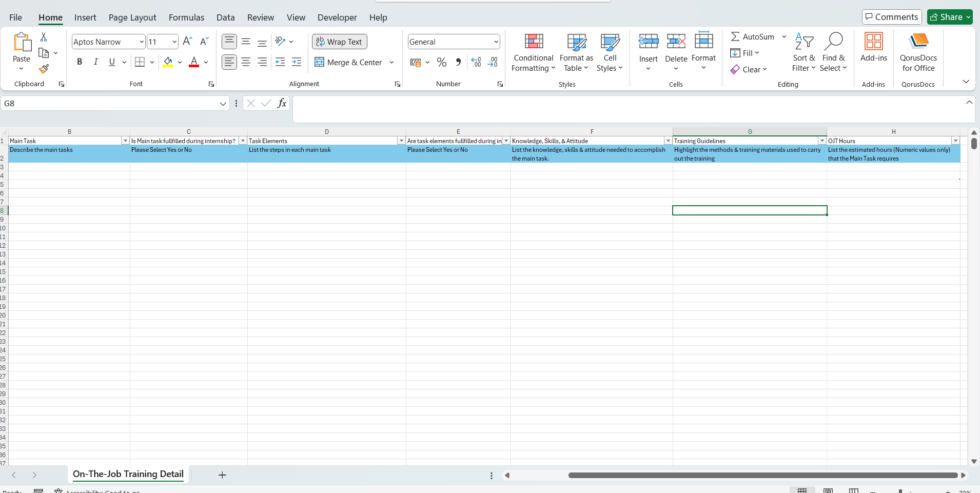Click the Comments button
Image resolution: width=980 pixels, height=493 pixels.
click(x=891, y=17)
